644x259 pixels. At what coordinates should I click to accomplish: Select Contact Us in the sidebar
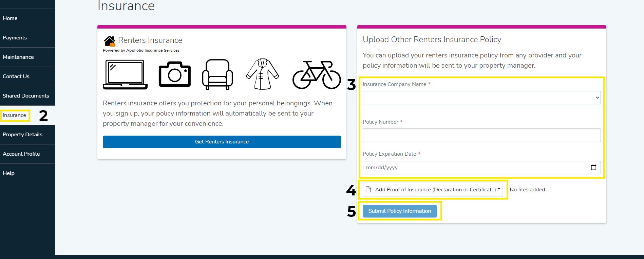(x=16, y=76)
